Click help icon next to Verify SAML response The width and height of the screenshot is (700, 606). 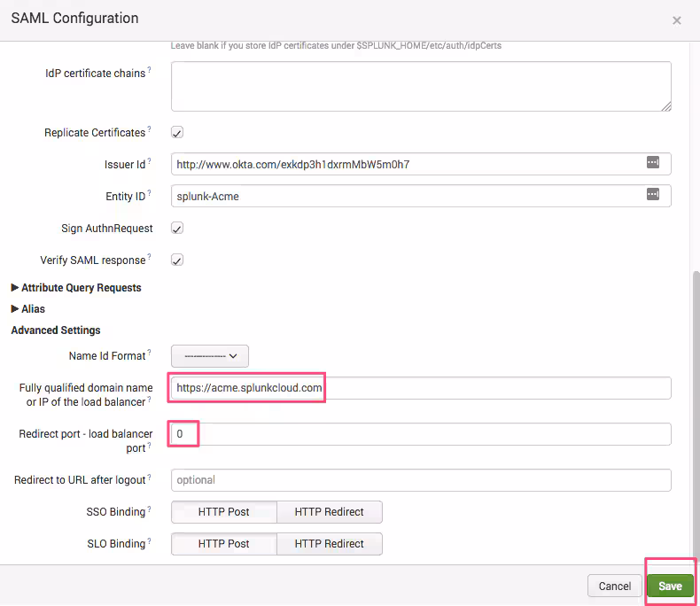[149, 257]
